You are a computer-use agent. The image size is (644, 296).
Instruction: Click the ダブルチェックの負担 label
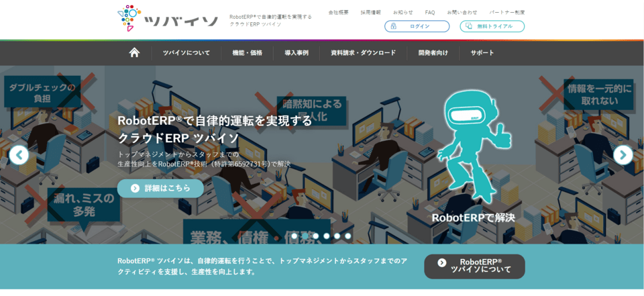(x=42, y=93)
